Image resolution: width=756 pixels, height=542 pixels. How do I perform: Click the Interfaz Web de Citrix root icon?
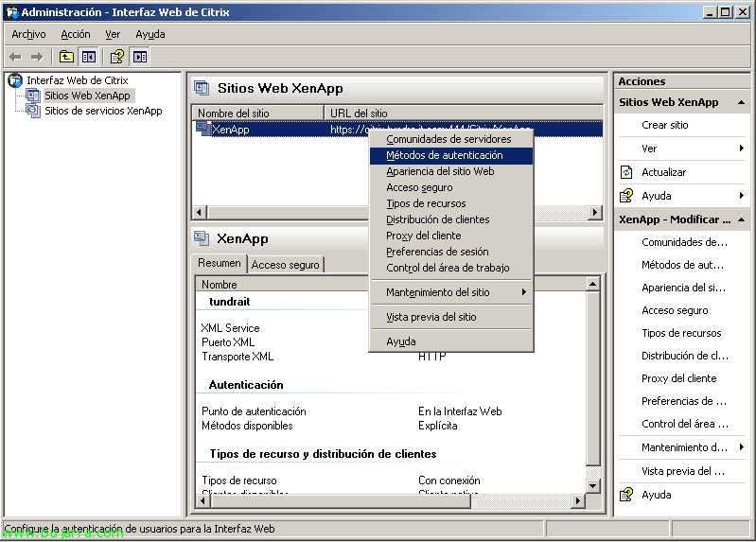tap(15, 80)
